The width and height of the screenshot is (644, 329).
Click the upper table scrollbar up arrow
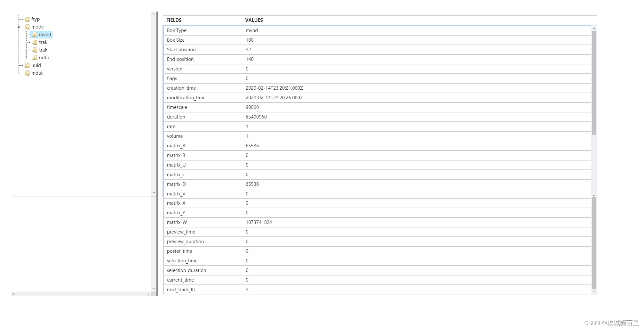coord(594,28)
